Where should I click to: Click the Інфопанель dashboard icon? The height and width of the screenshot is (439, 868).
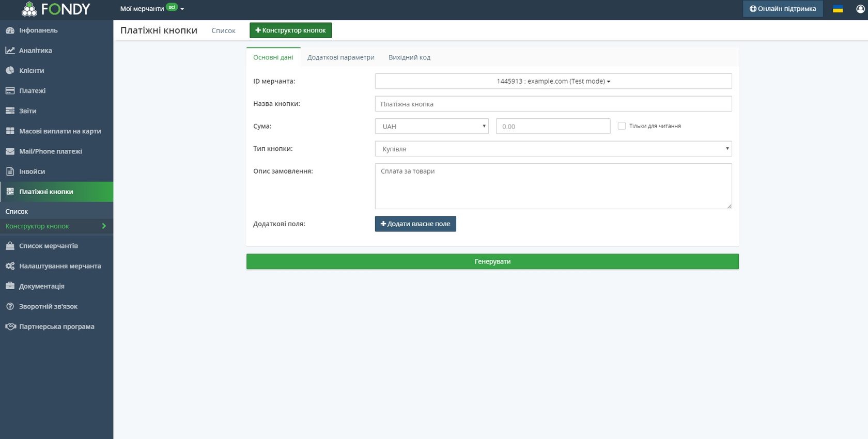coord(10,30)
